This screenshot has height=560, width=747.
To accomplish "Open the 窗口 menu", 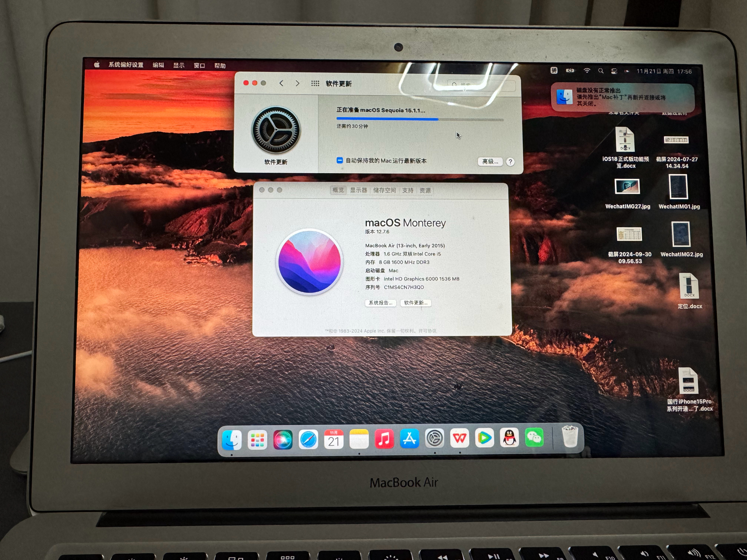I will pos(199,66).
